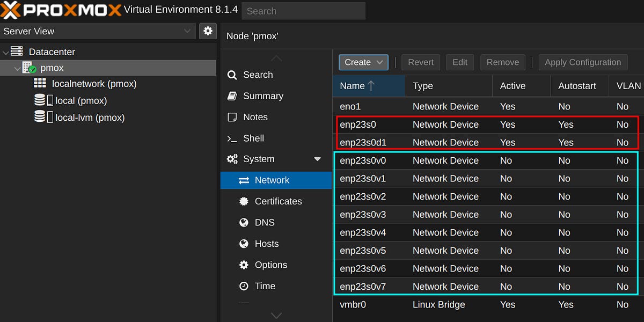Click the Options gear in the System menu
This screenshot has height=322, width=644.
click(245, 265)
